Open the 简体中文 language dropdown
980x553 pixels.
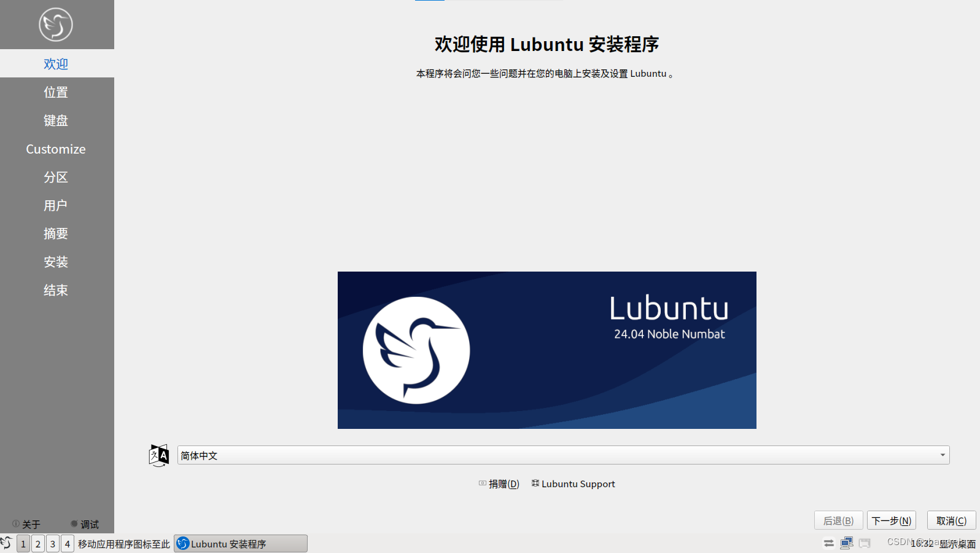pyautogui.click(x=563, y=455)
